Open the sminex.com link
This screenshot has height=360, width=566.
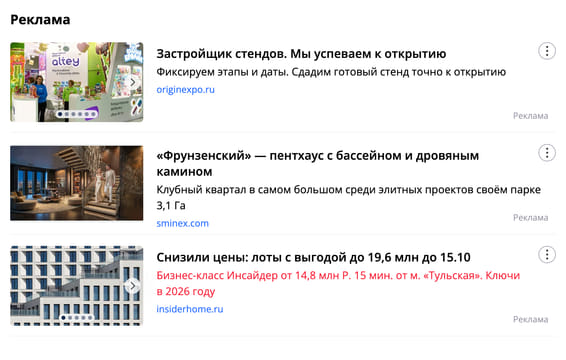[x=183, y=223]
